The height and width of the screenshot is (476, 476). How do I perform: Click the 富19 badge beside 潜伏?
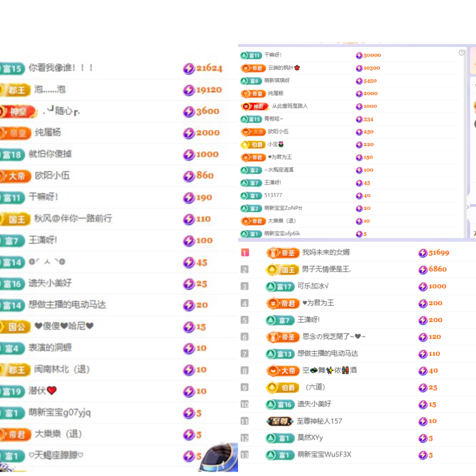point(12,392)
